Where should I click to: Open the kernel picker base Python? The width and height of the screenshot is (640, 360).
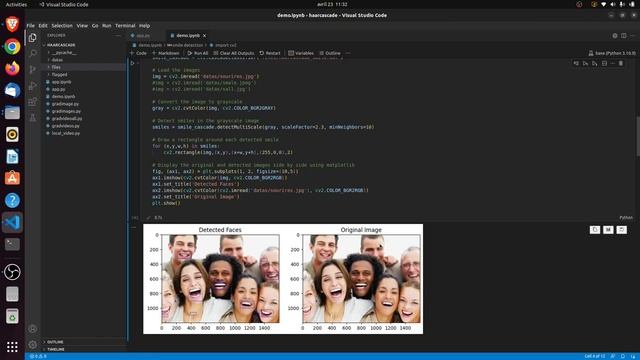click(612, 53)
